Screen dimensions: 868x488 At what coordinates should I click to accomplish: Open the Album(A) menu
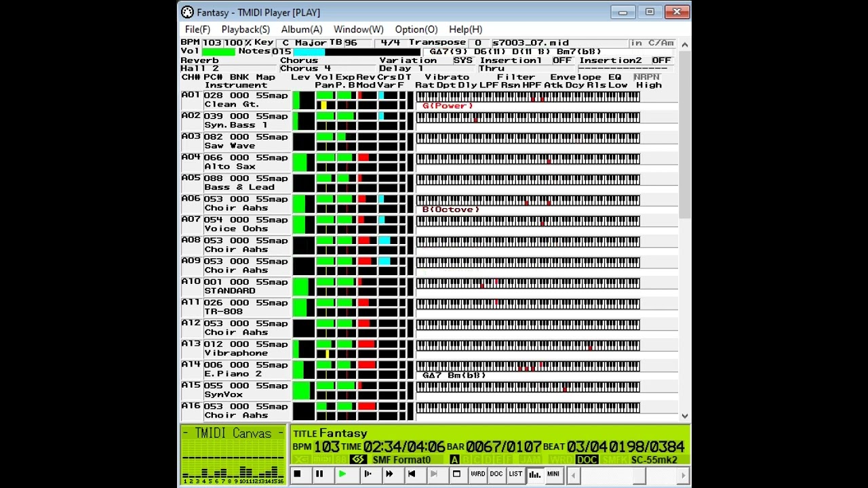[302, 29]
